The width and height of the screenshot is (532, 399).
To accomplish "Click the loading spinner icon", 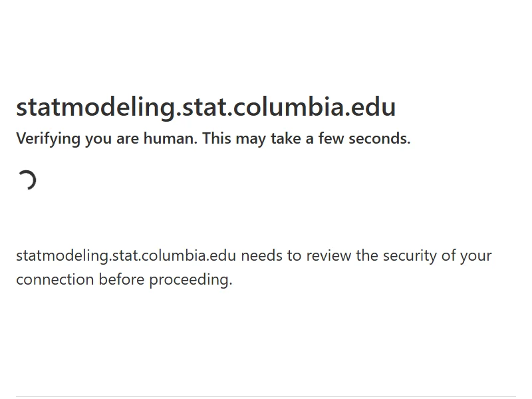I will [27, 180].
